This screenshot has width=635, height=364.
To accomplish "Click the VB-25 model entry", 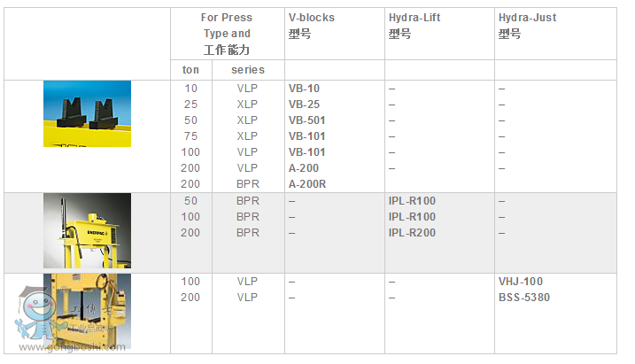I will tap(304, 105).
